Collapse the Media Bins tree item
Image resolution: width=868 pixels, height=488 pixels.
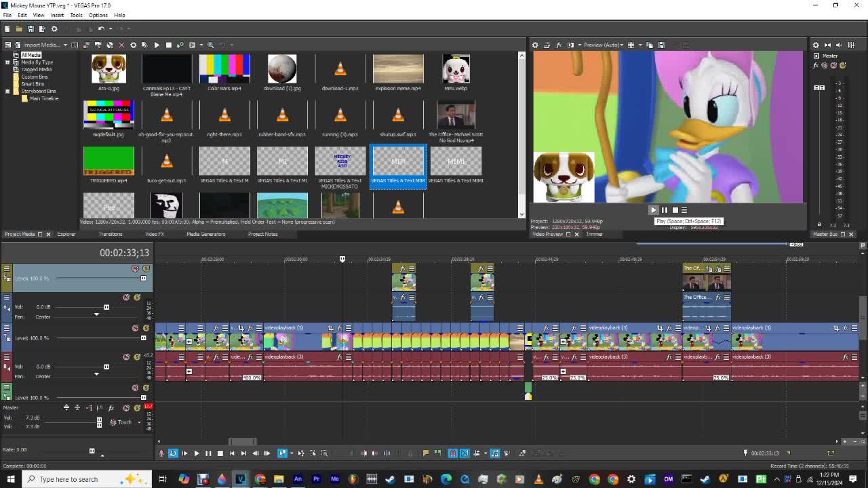pos(7,62)
